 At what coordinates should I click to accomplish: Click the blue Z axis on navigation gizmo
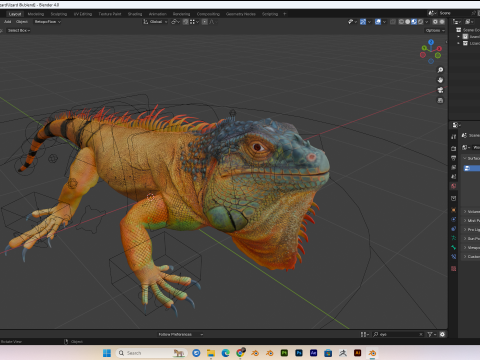[431, 42]
